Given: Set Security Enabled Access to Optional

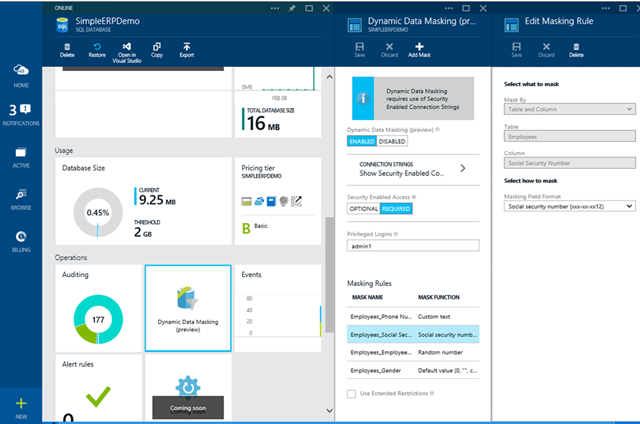Looking at the screenshot, I should 363,209.
